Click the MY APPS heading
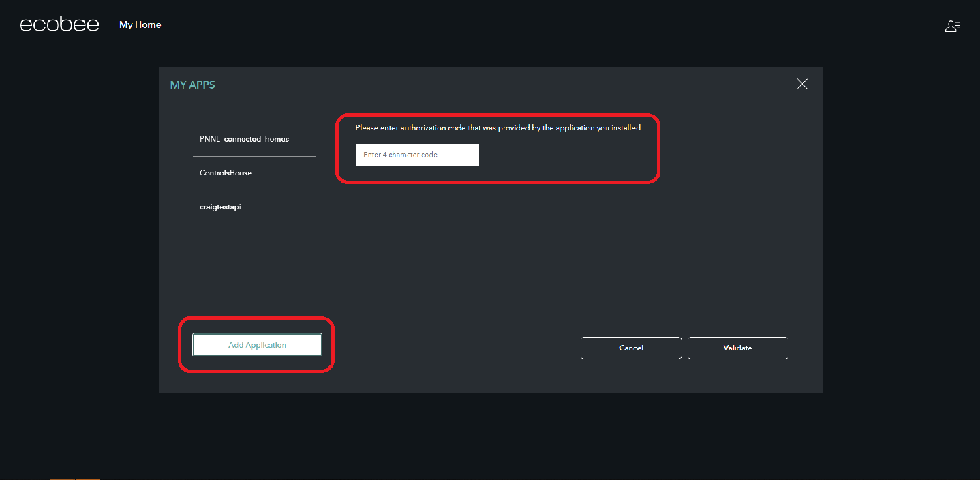 (x=193, y=85)
